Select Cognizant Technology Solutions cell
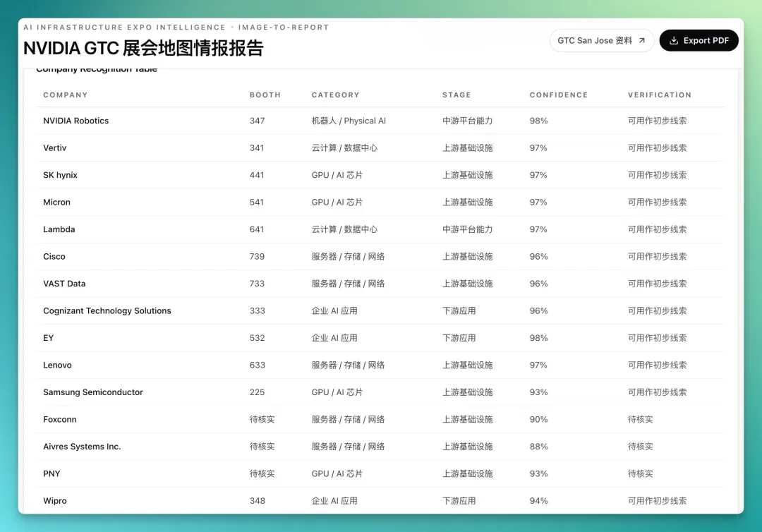762x532 pixels. tap(107, 311)
